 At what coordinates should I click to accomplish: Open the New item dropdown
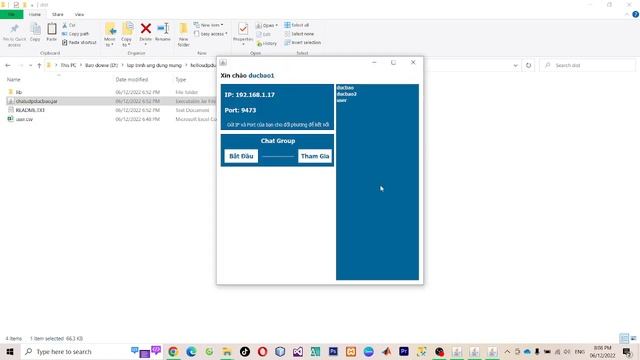[209, 25]
